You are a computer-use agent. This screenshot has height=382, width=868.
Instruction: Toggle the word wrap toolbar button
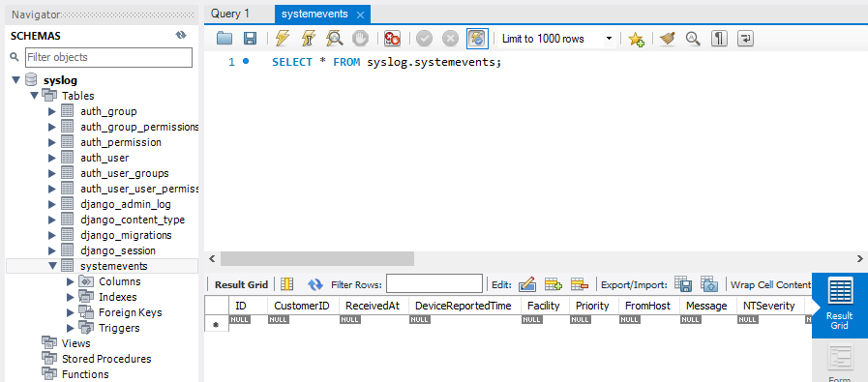tap(746, 39)
